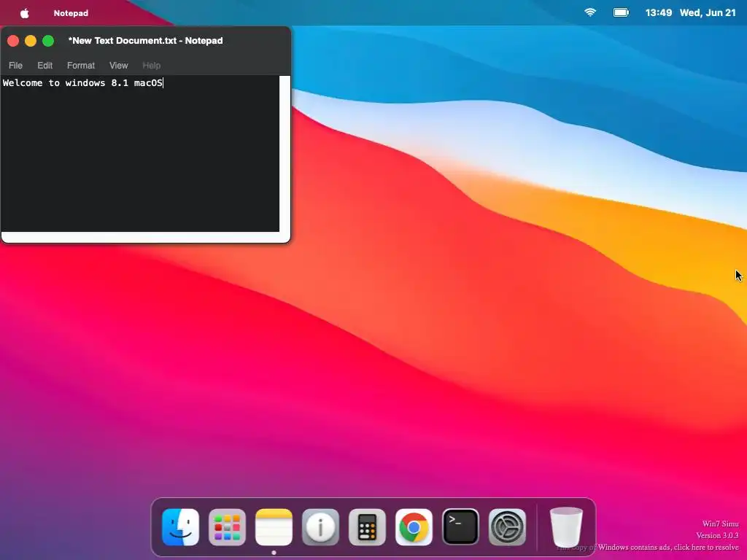Open System Preferences gear in dock
Image resolution: width=747 pixels, height=560 pixels.
point(508,526)
